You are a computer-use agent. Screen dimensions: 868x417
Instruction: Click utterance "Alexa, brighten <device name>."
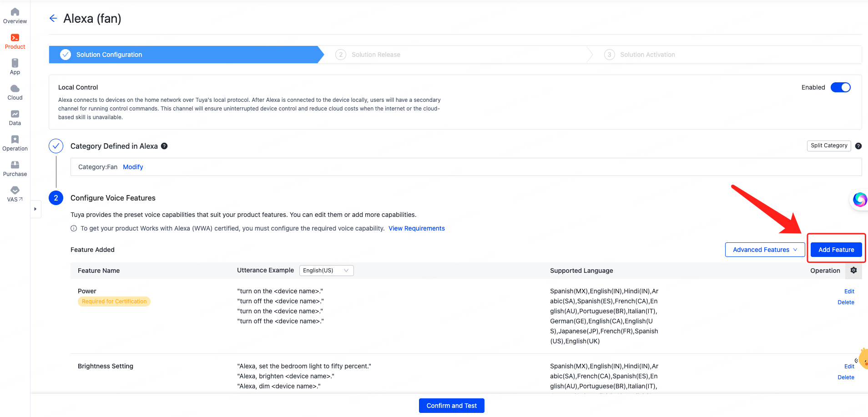(286, 376)
